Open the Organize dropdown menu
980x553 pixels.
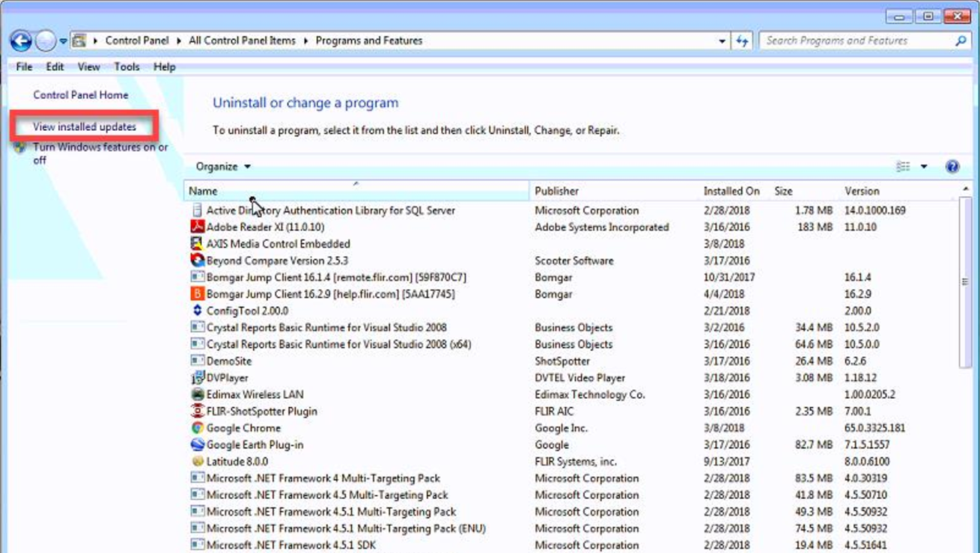click(223, 167)
